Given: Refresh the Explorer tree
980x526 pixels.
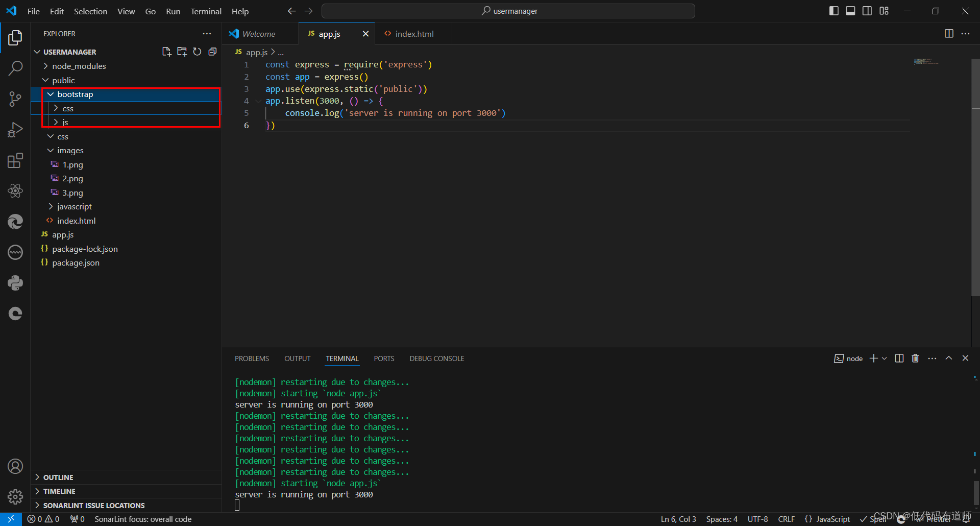Looking at the screenshot, I should pyautogui.click(x=197, y=52).
